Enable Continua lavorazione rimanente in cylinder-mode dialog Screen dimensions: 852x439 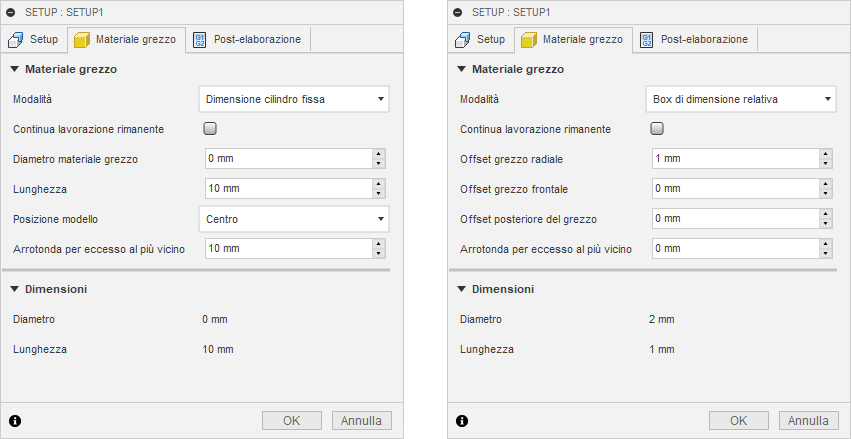click(210, 129)
